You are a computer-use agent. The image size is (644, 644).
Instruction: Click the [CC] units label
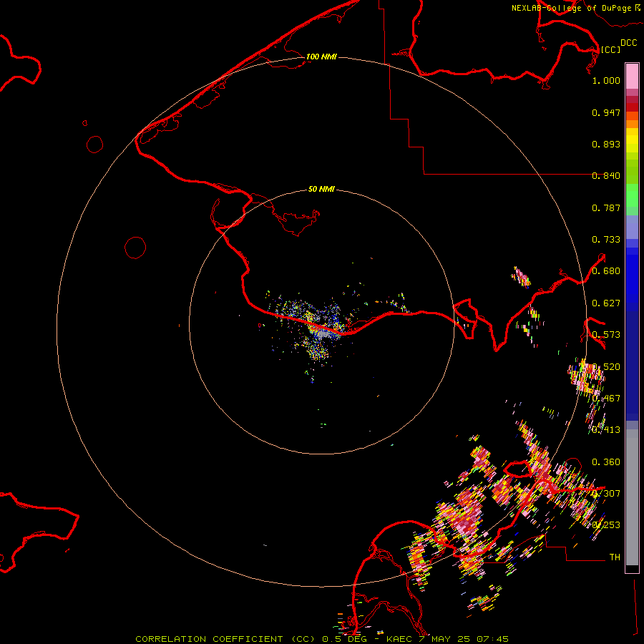tap(611, 49)
